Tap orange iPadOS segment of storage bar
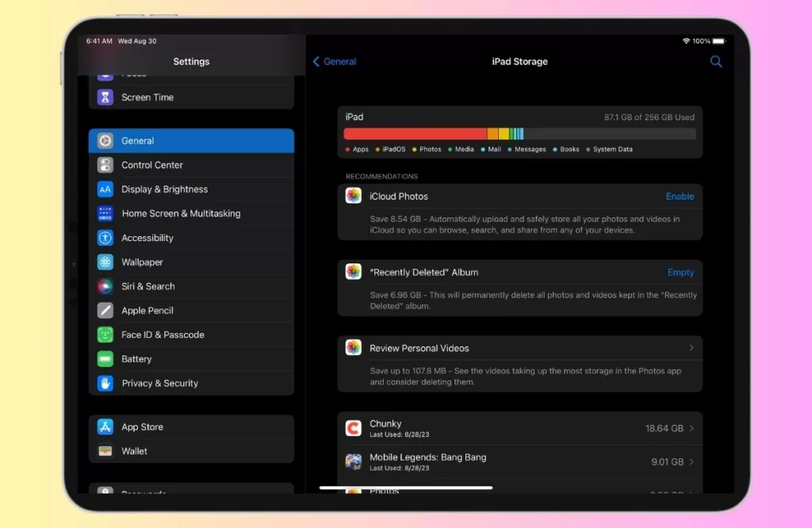 tap(492, 134)
